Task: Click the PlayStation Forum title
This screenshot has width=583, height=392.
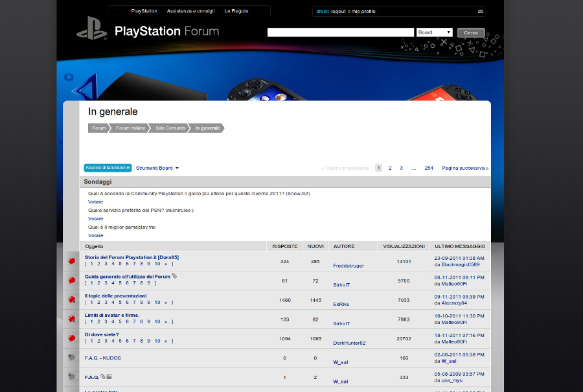Action: [167, 31]
